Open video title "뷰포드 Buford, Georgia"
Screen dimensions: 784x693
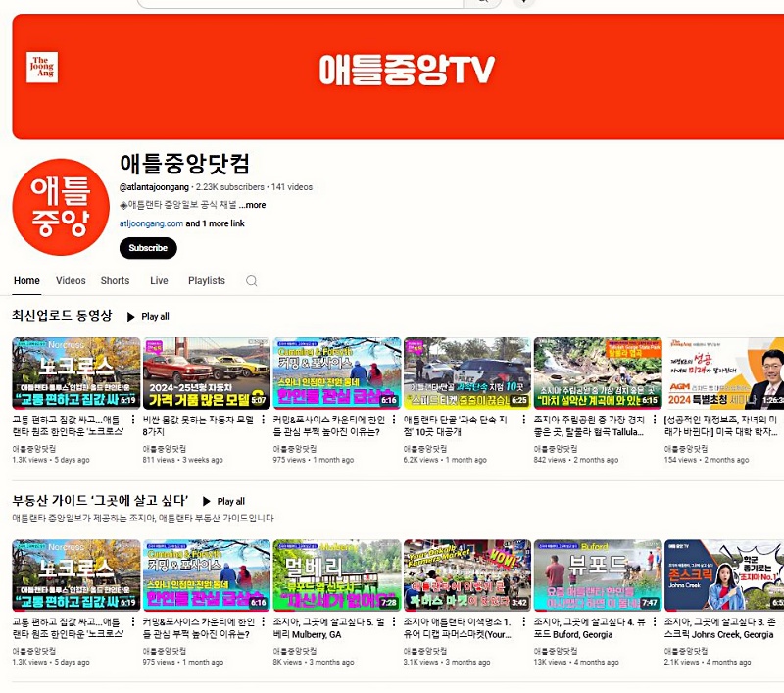(590, 628)
